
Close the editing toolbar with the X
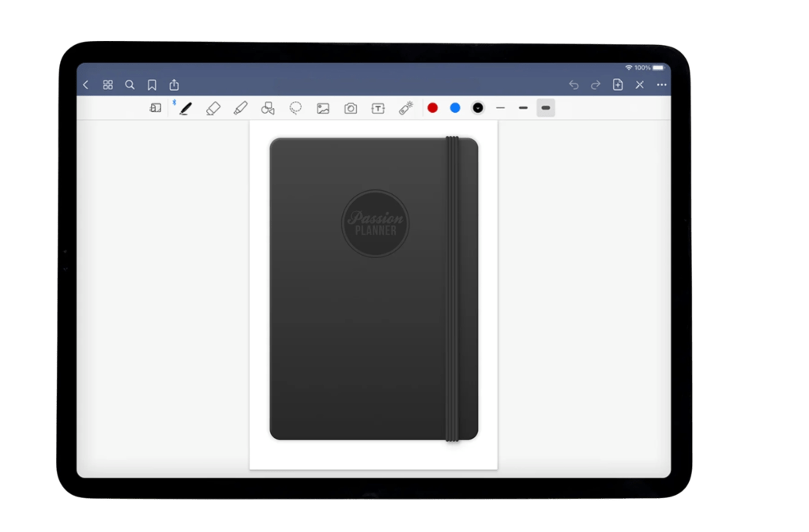(x=640, y=85)
